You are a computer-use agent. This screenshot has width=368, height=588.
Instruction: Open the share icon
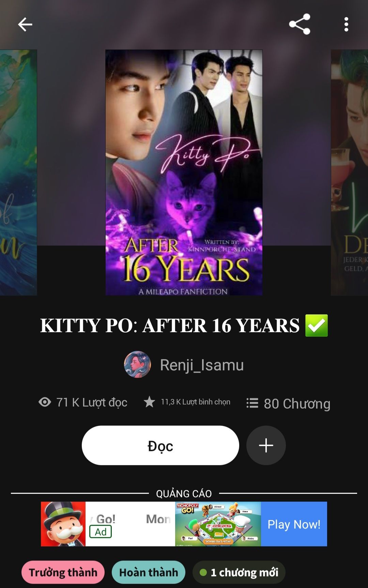pos(300,24)
